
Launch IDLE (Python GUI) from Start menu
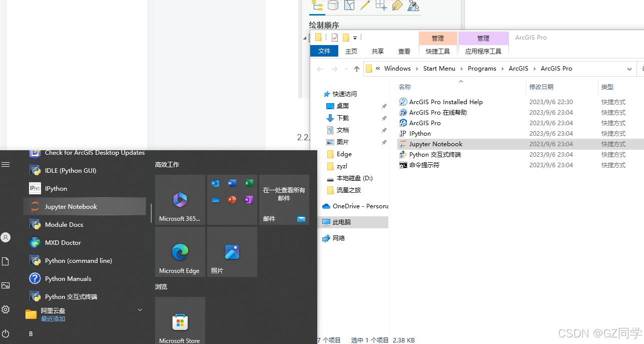tap(85, 171)
